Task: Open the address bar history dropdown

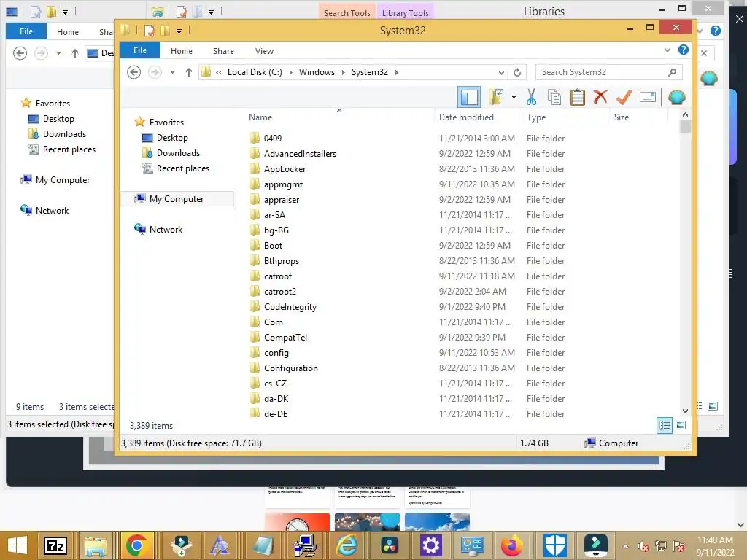Action: [501, 72]
